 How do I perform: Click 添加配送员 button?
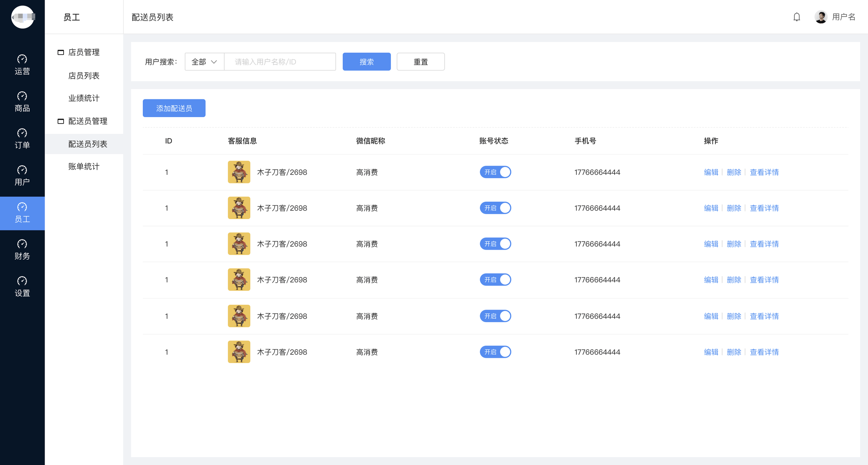[174, 108]
